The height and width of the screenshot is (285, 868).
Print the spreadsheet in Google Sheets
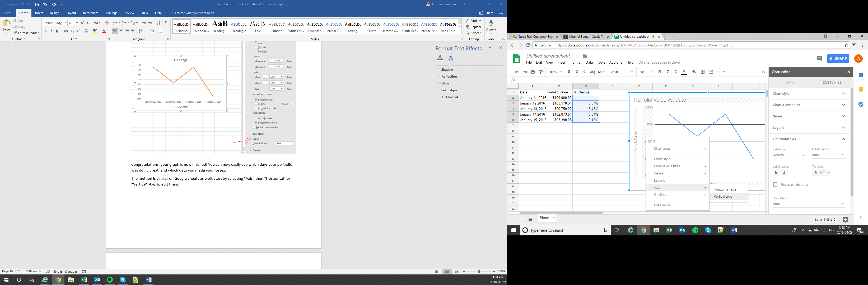pyautogui.click(x=533, y=72)
